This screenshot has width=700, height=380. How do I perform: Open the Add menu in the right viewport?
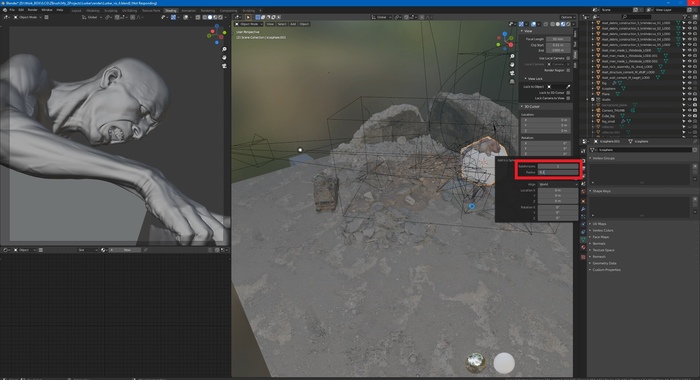(x=293, y=24)
